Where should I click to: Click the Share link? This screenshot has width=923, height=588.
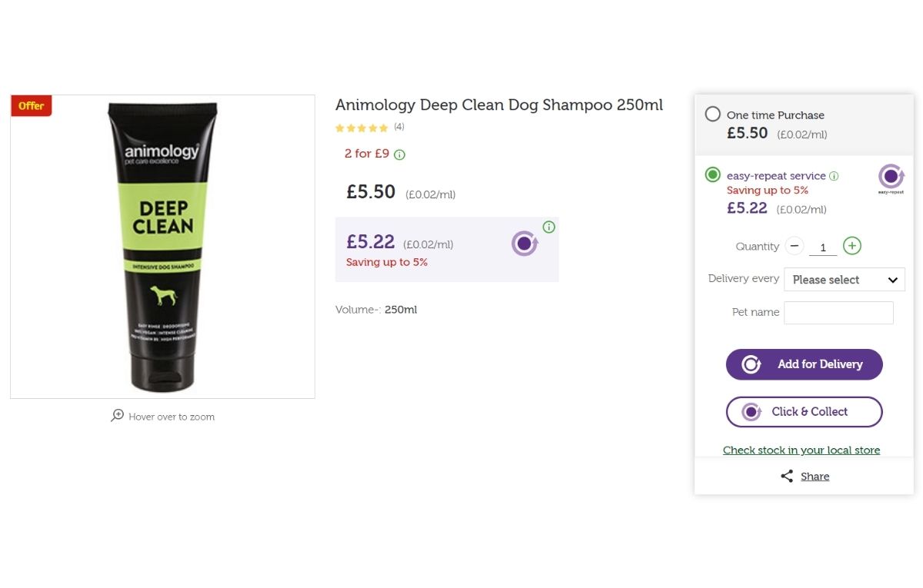tap(815, 477)
